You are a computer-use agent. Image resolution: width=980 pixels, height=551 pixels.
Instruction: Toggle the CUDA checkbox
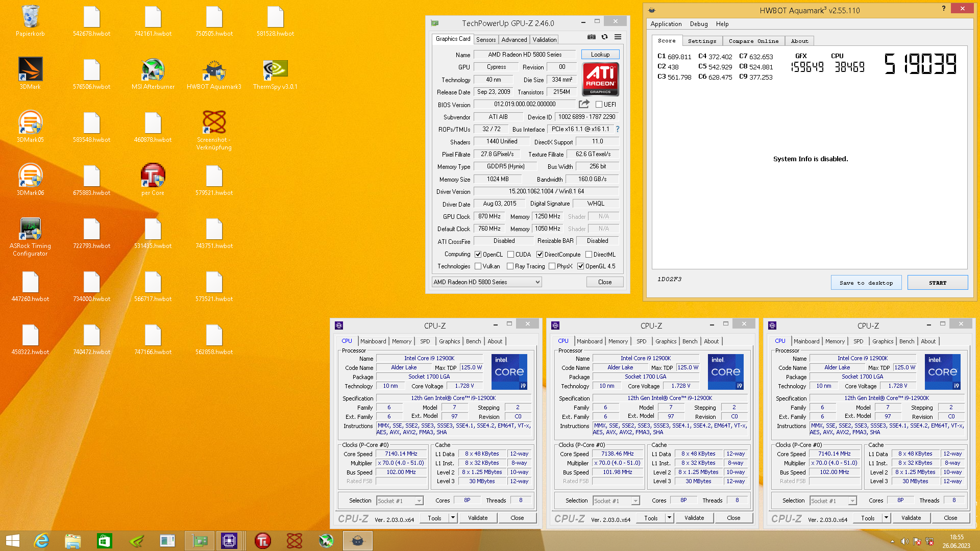[510, 255]
